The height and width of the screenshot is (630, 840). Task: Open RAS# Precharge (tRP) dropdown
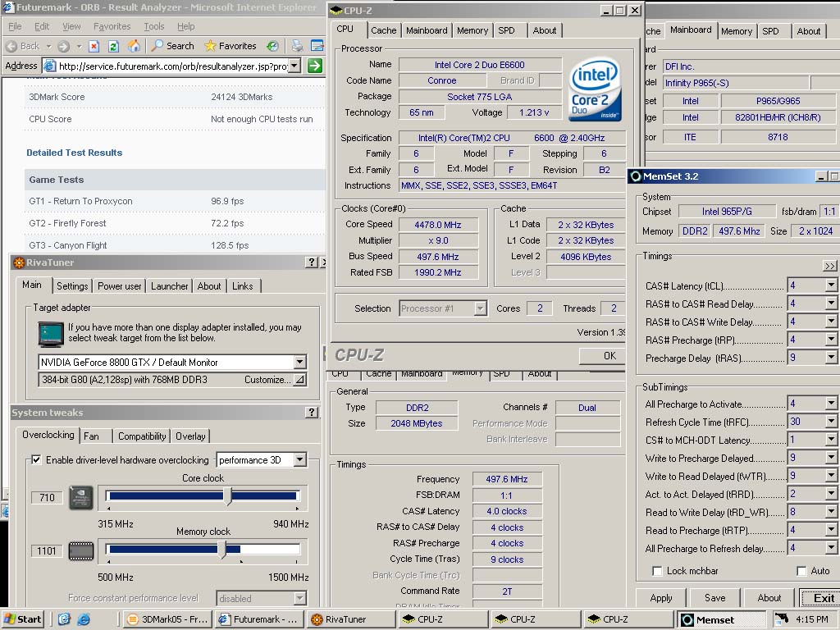tap(830, 340)
